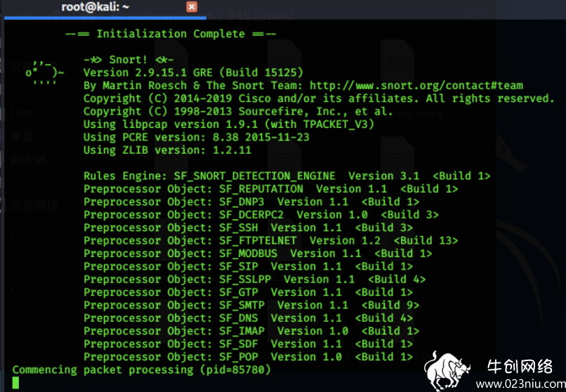
Task: Click the Commencing packet processing line
Action: (x=142, y=370)
